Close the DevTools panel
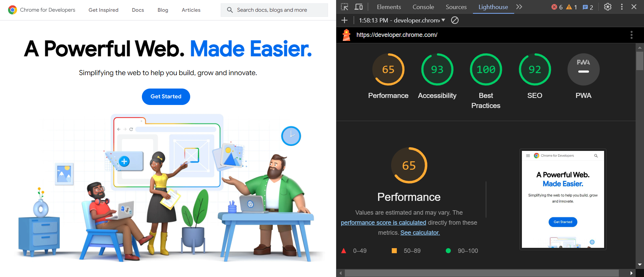Screen dimensions: 644x277 634,7
